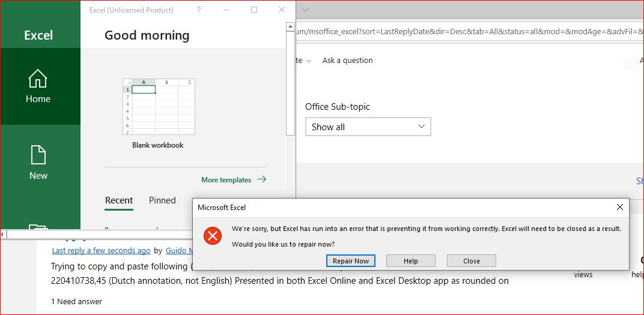
Task: Click the Blank workbook caption
Action: [158, 145]
